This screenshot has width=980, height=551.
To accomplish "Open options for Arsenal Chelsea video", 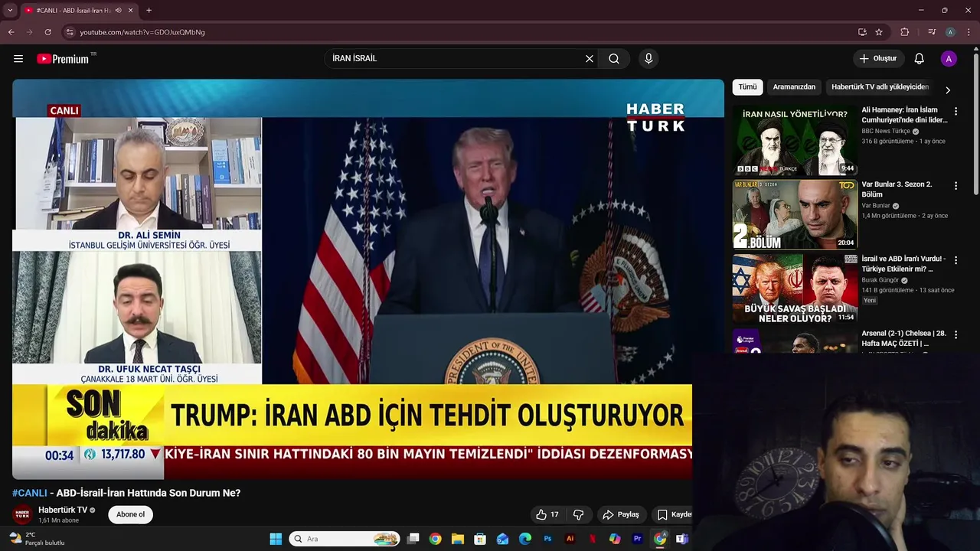I will coord(955,335).
